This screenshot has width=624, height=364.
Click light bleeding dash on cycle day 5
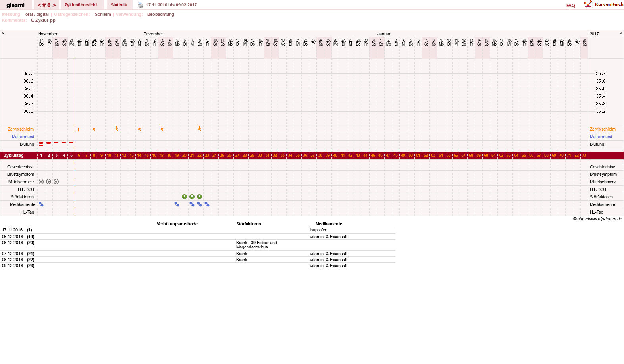click(71, 142)
